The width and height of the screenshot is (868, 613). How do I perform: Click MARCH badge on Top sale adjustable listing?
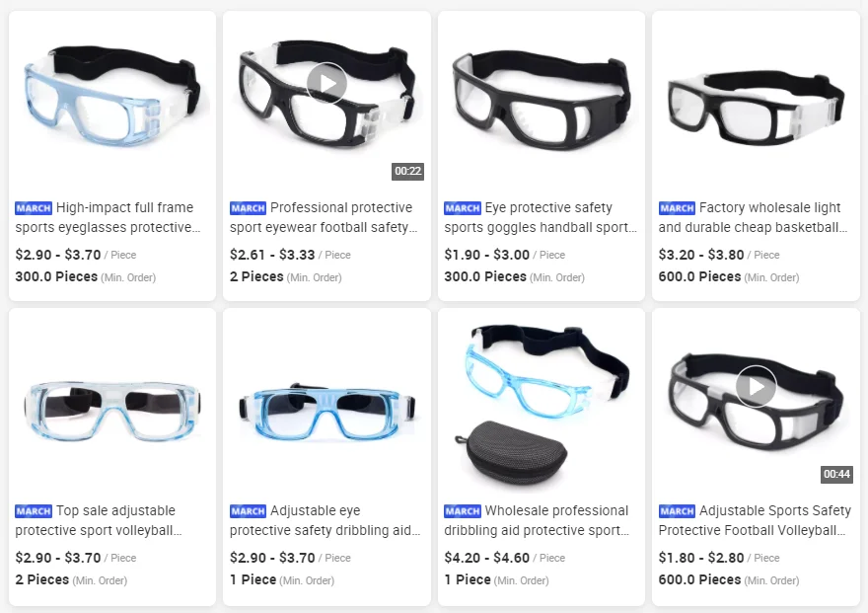click(x=34, y=511)
